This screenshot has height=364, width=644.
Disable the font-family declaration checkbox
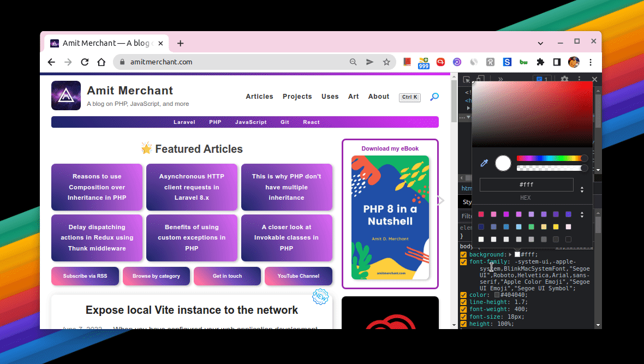point(463,262)
